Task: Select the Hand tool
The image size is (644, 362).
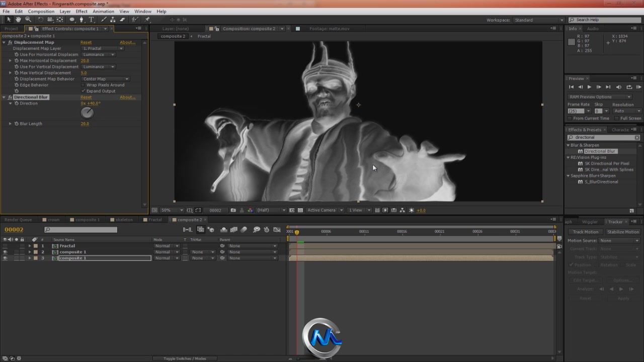Action: [x=18, y=20]
